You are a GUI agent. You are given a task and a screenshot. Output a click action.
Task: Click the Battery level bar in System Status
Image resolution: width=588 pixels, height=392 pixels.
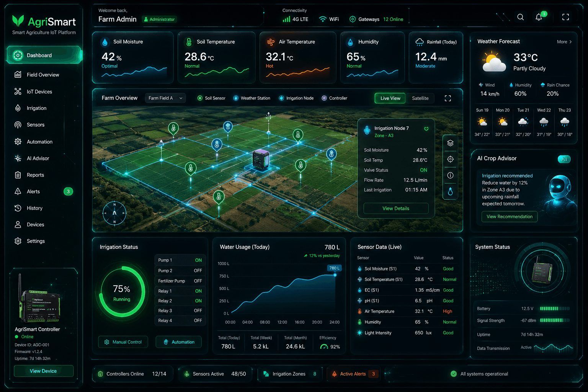(x=555, y=309)
